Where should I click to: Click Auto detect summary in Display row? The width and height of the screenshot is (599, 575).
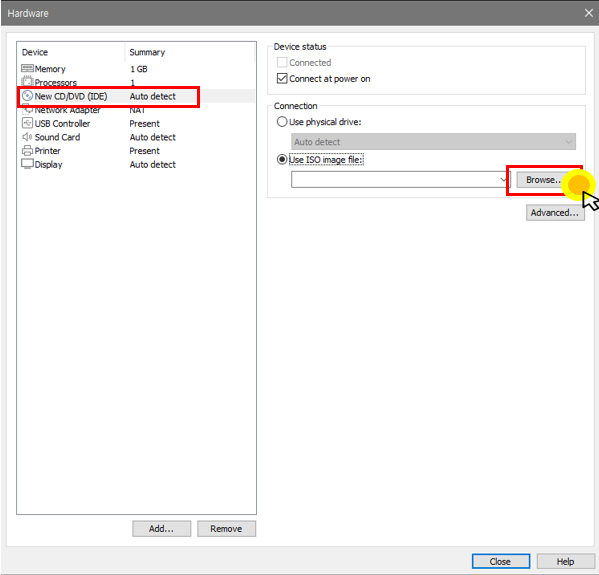pyautogui.click(x=153, y=165)
